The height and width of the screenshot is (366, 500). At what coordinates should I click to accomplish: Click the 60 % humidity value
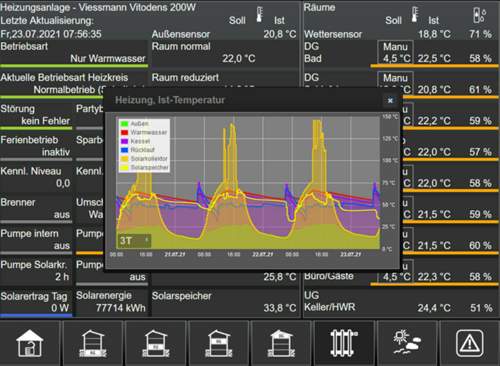coord(480,246)
